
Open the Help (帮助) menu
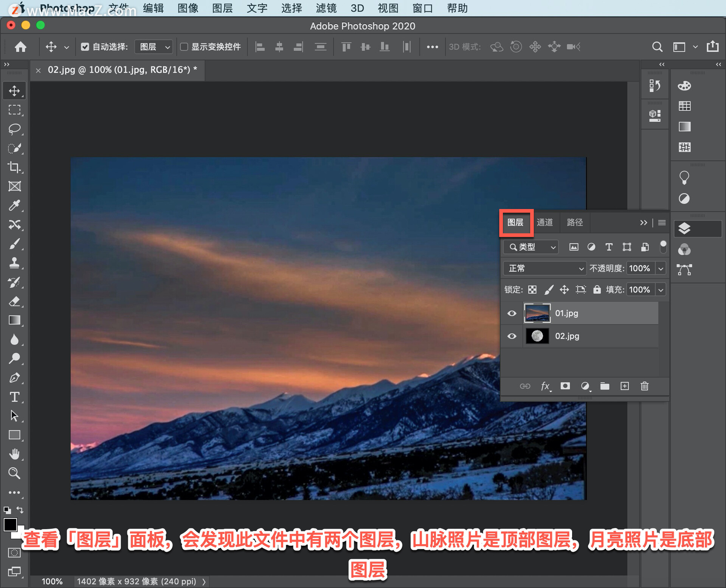click(x=457, y=8)
